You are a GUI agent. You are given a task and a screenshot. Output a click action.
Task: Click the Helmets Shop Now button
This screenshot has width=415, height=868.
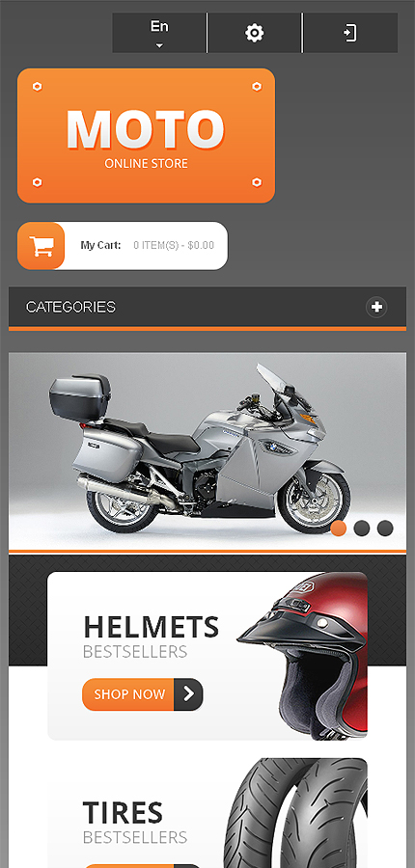tap(143, 694)
